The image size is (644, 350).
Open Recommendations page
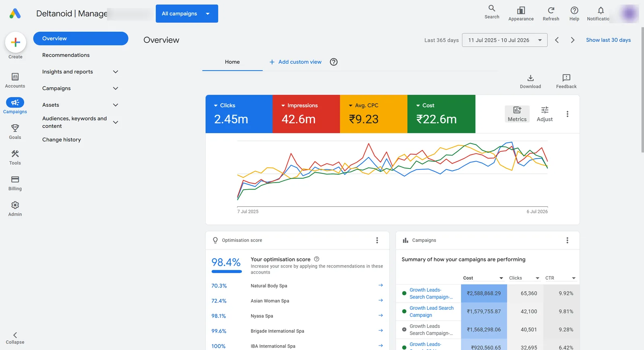tap(66, 55)
